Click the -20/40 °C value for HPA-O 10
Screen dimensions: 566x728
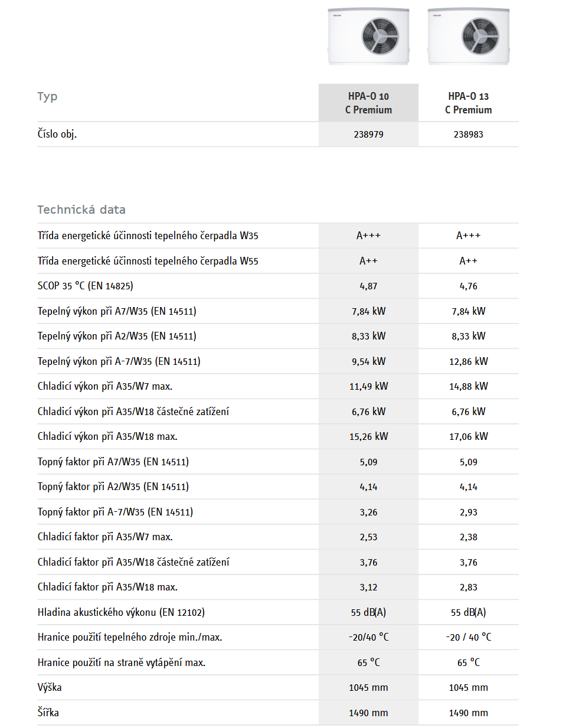click(x=368, y=637)
